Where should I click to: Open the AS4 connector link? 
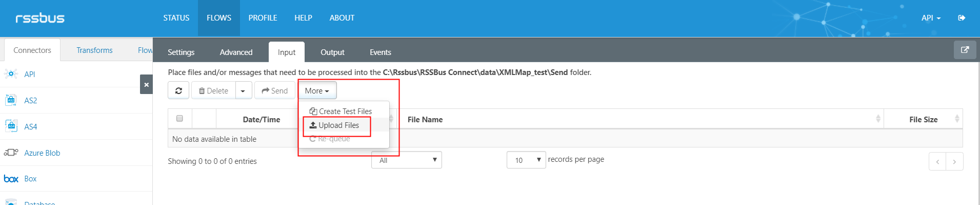(31, 127)
